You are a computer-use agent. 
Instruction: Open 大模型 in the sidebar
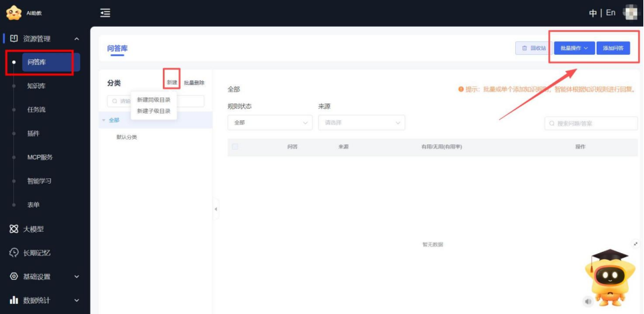point(33,229)
